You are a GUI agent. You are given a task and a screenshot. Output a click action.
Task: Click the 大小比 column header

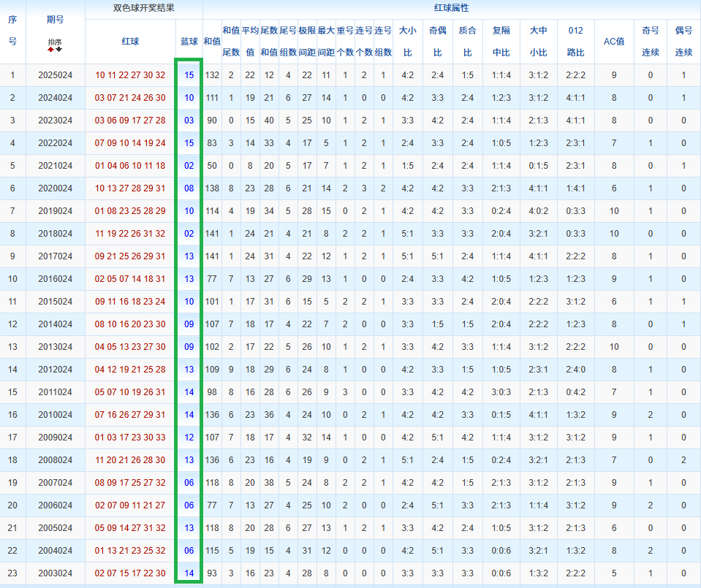point(407,42)
